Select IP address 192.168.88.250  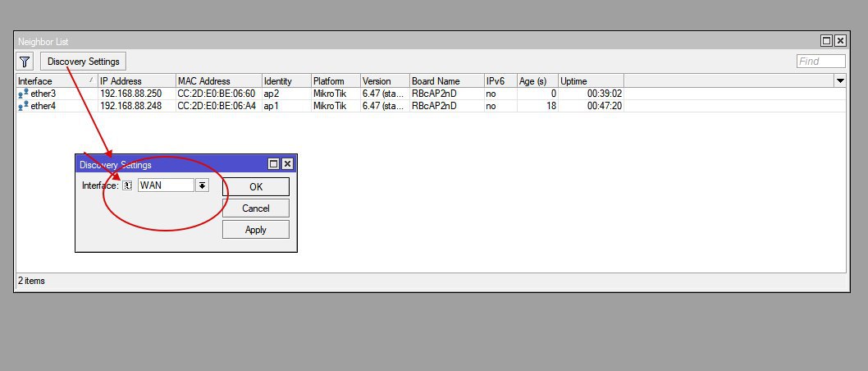pyautogui.click(x=130, y=94)
